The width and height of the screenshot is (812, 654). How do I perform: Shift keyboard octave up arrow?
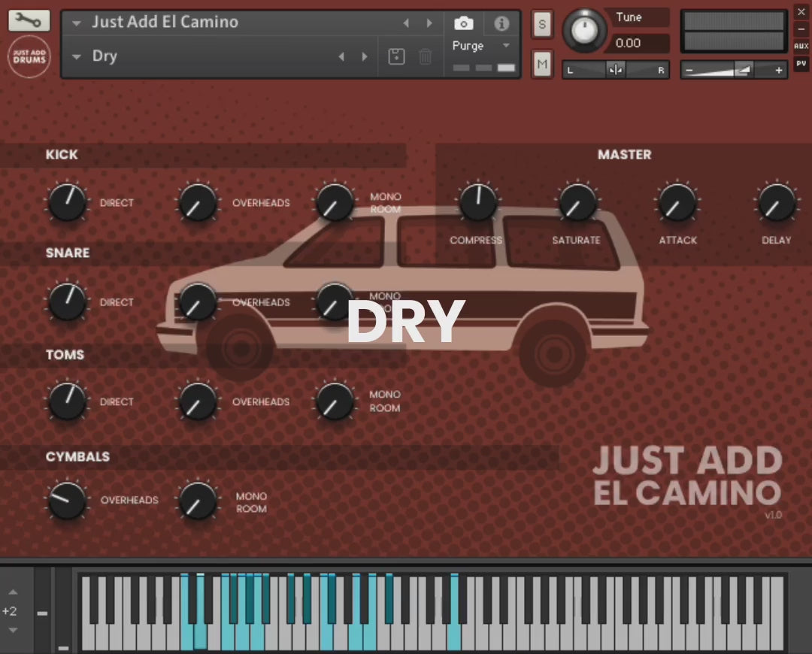click(13, 592)
